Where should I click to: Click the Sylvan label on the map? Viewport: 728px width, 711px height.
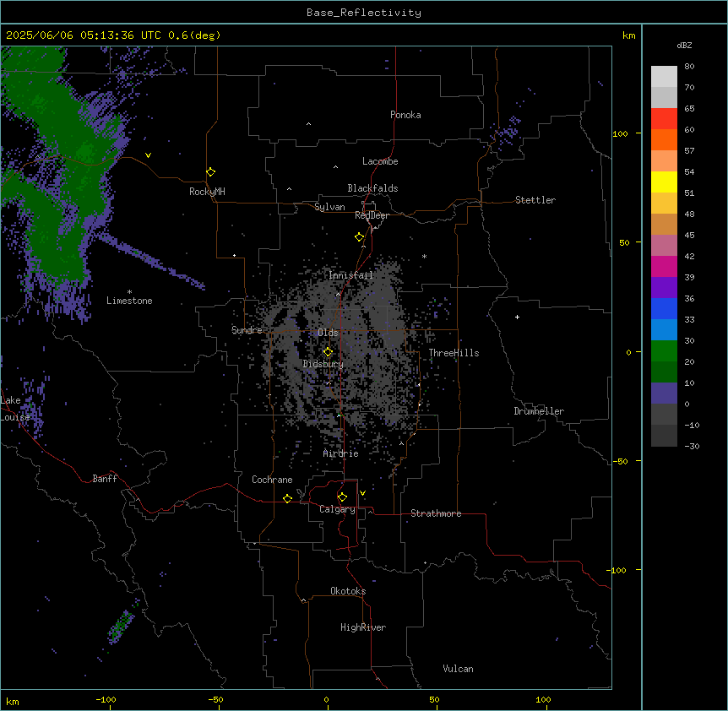tap(329, 207)
